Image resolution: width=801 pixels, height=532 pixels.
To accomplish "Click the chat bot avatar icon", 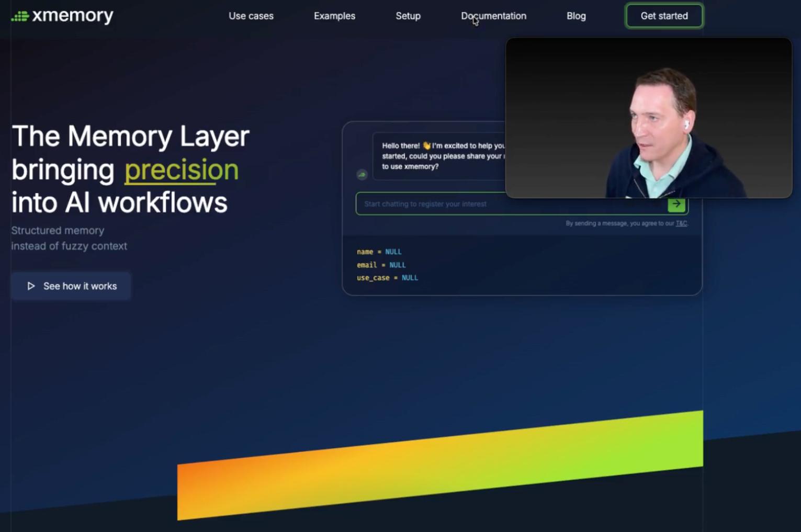I will pos(362,175).
